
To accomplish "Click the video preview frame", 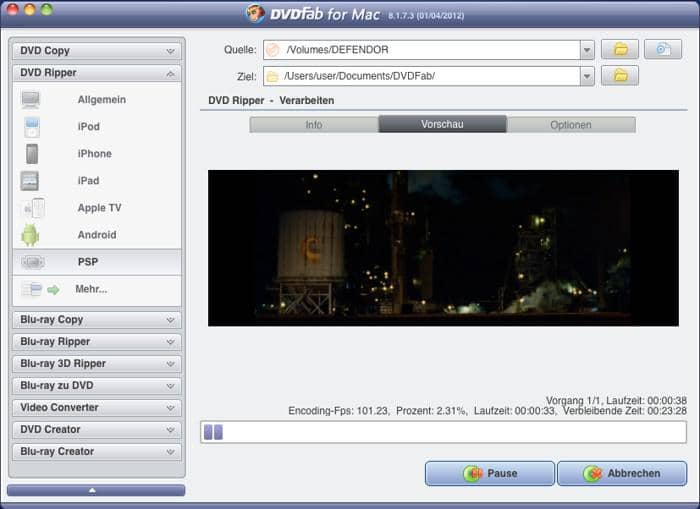I will point(443,248).
